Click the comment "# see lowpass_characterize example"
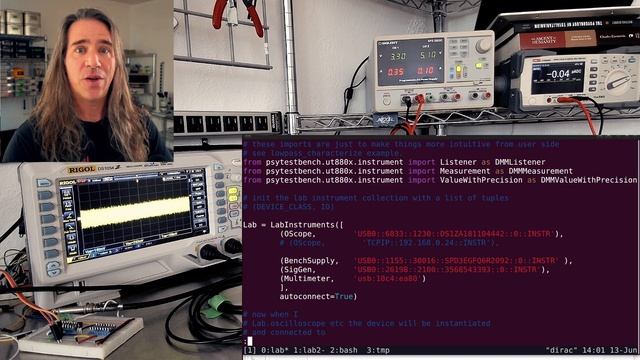The image size is (640, 360). pos(322,153)
